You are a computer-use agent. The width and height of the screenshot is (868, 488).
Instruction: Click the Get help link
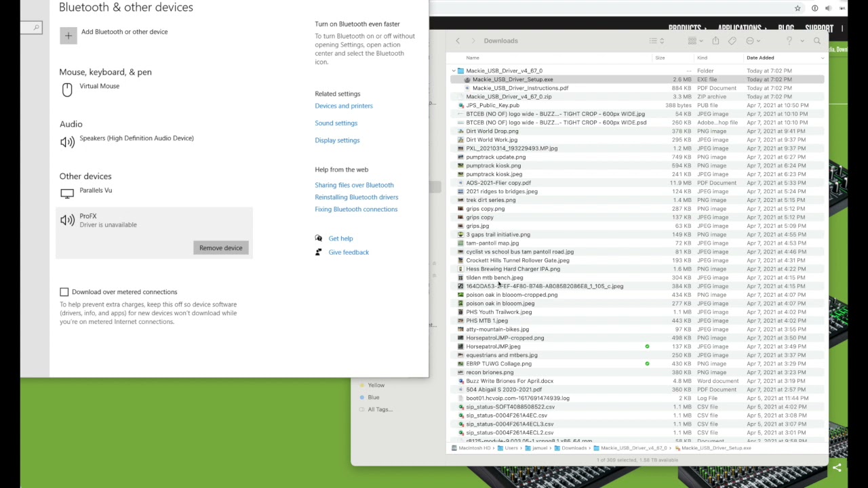[x=340, y=239]
